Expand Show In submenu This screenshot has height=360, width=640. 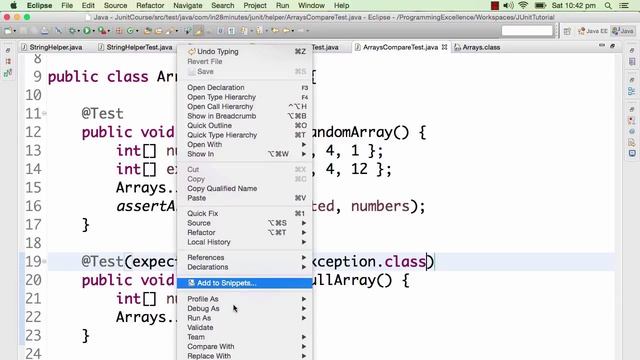click(x=245, y=154)
